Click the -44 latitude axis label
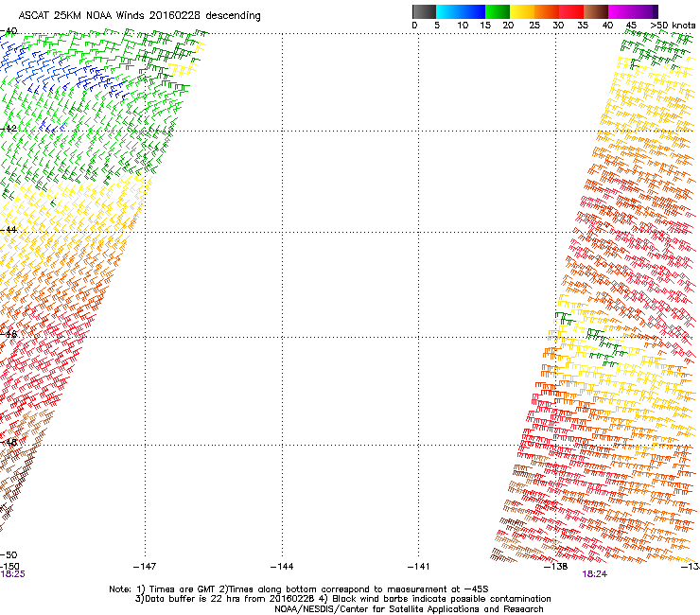 pyautogui.click(x=9, y=230)
